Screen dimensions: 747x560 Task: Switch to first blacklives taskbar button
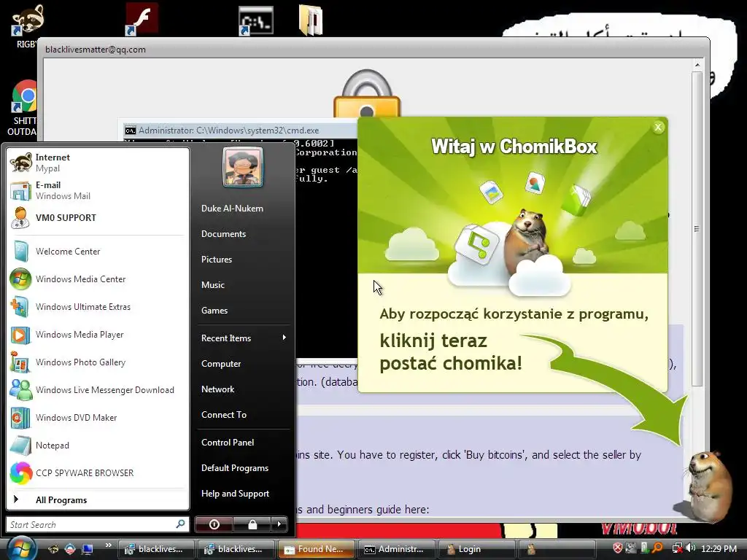155,549
